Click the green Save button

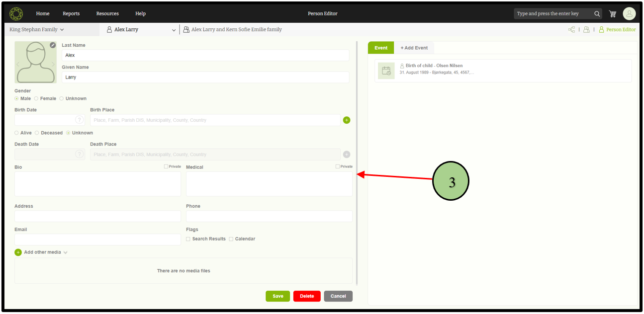277,296
